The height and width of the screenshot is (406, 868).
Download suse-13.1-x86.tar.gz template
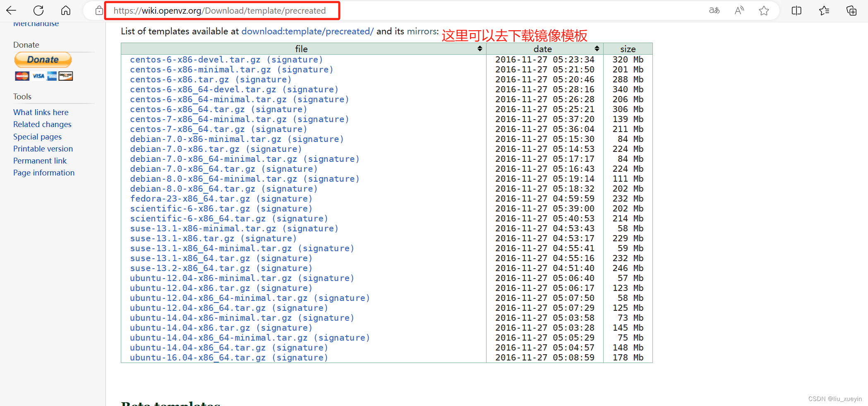click(182, 238)
